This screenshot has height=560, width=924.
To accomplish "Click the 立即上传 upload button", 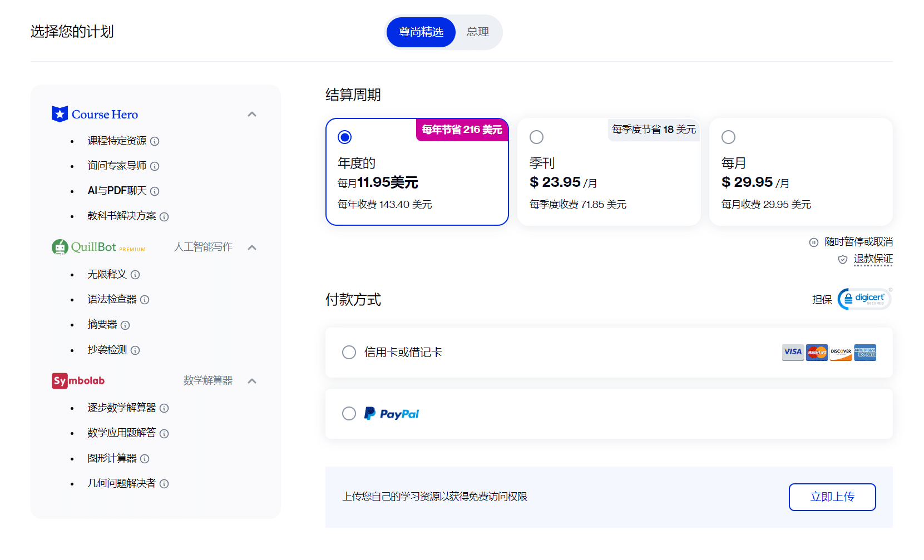I will point(832,497).
